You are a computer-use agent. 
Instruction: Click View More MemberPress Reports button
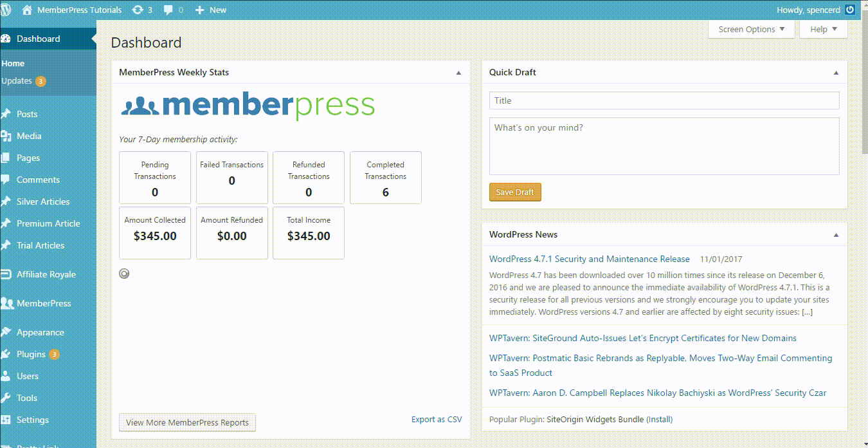187,423
